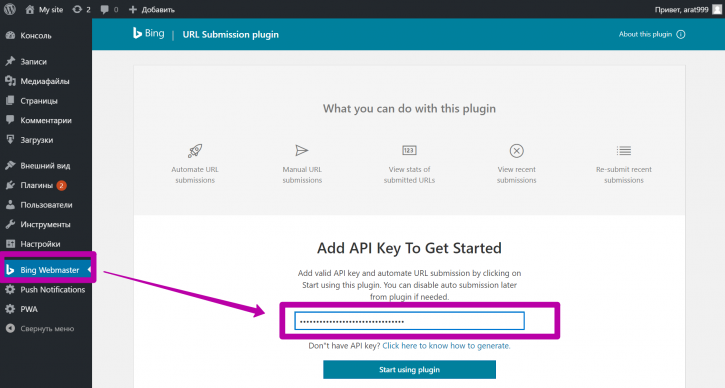This screenshot has width=725, height=388.
Task: Collapse the sidebar with Свернуть меню
Action: pos(46,328)
